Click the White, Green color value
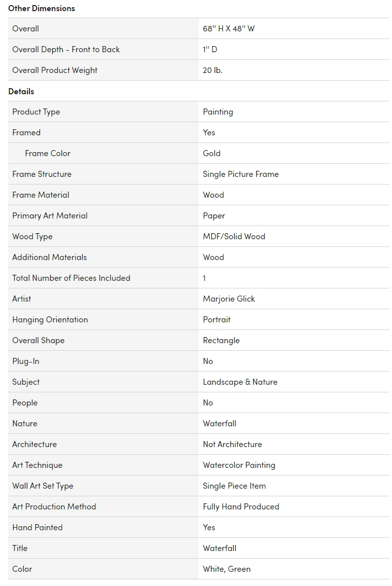 coord(227,569)
